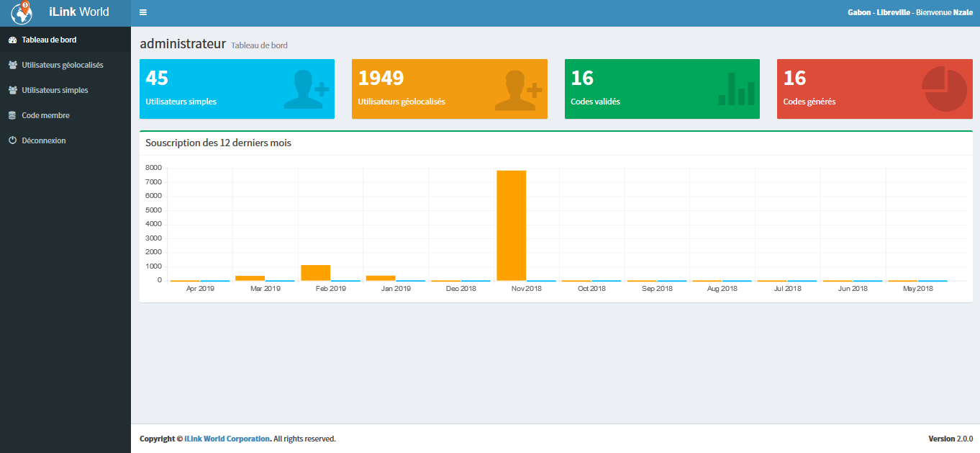Click bar chart icon on green card

point(736,89)
